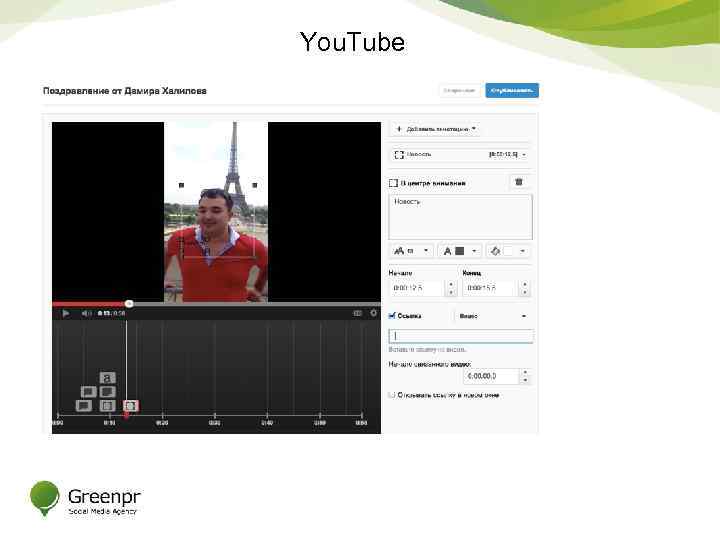
Task: Open the 'Добавить аннотацию' dropdown
Action: click(x=435, y=129)
